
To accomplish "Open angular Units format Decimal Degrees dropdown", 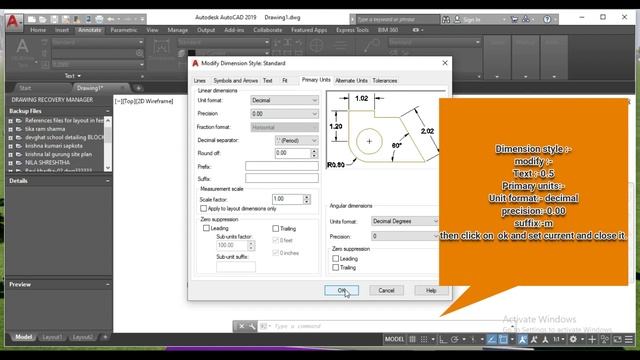I will coord(404,221).
